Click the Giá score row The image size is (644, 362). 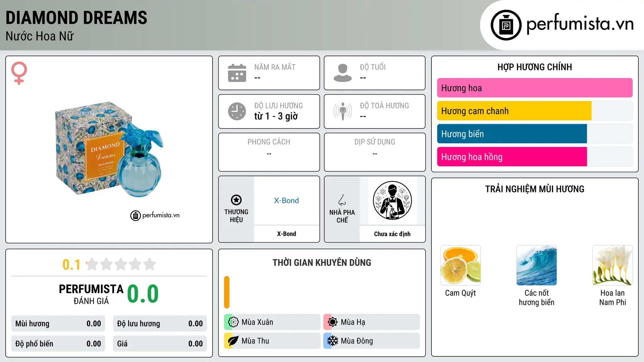[160, 344]
